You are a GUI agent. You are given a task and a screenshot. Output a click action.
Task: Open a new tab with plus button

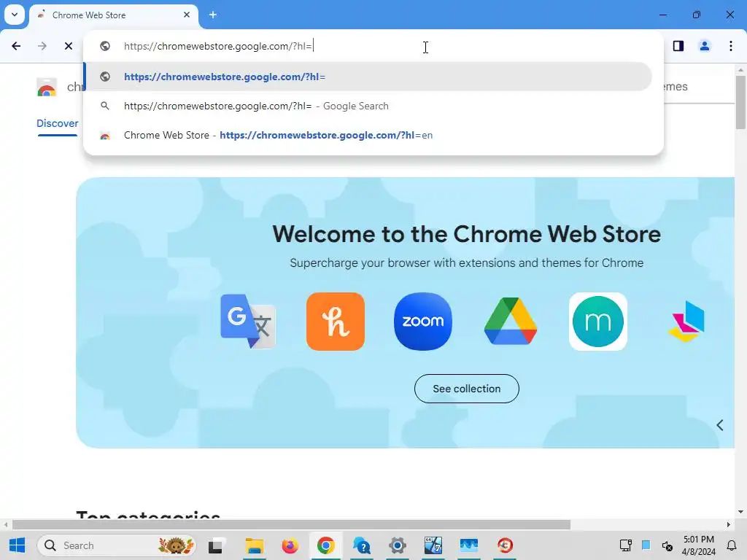[213, 15]
